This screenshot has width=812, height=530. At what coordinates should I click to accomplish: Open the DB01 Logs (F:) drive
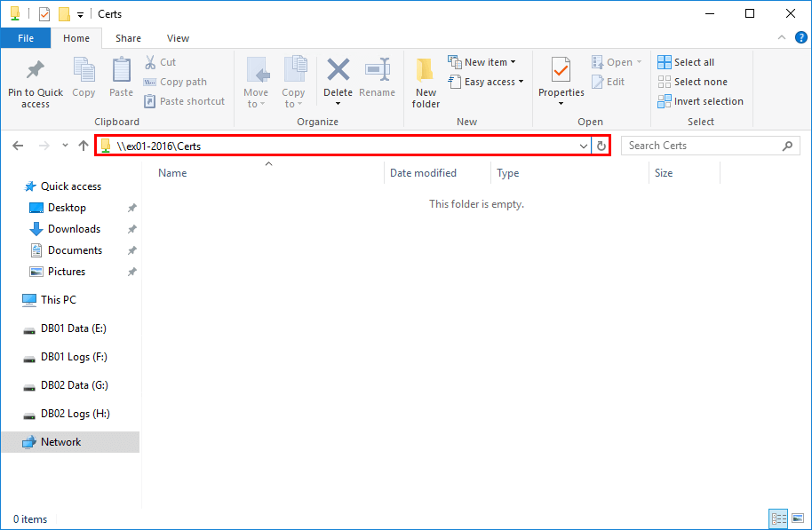(74, 357)
